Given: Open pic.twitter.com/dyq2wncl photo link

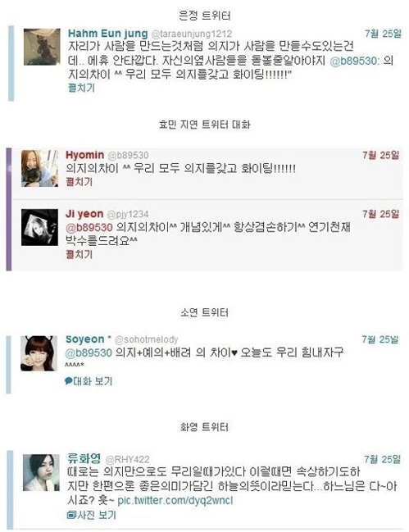Looking at the screenshot, I should pyautogui.click(x=175, y=501).
